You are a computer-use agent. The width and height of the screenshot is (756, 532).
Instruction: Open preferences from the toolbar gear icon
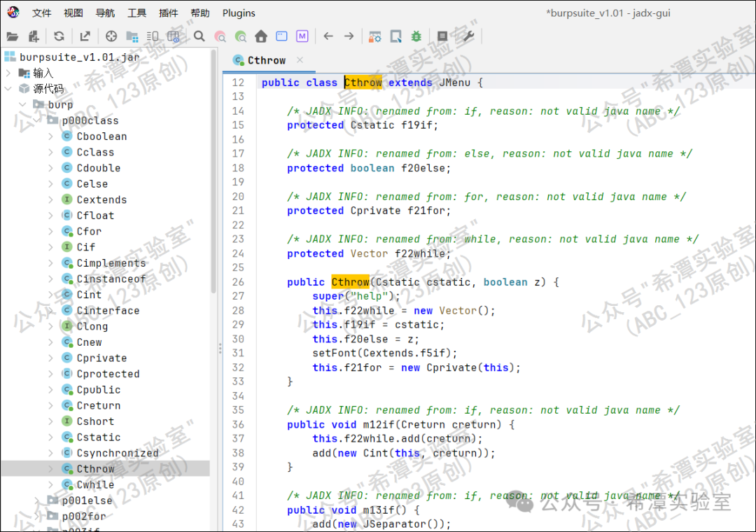467,36
